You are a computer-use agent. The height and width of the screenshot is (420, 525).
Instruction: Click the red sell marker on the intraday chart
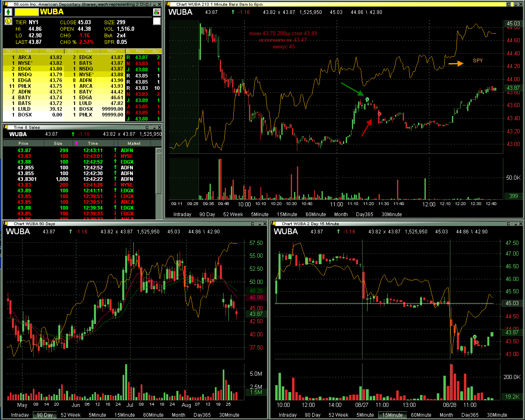(379, 114)
